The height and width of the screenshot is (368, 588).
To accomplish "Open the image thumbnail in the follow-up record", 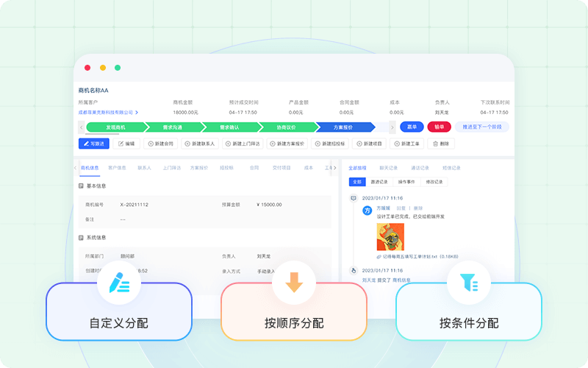I will point(390,237).
